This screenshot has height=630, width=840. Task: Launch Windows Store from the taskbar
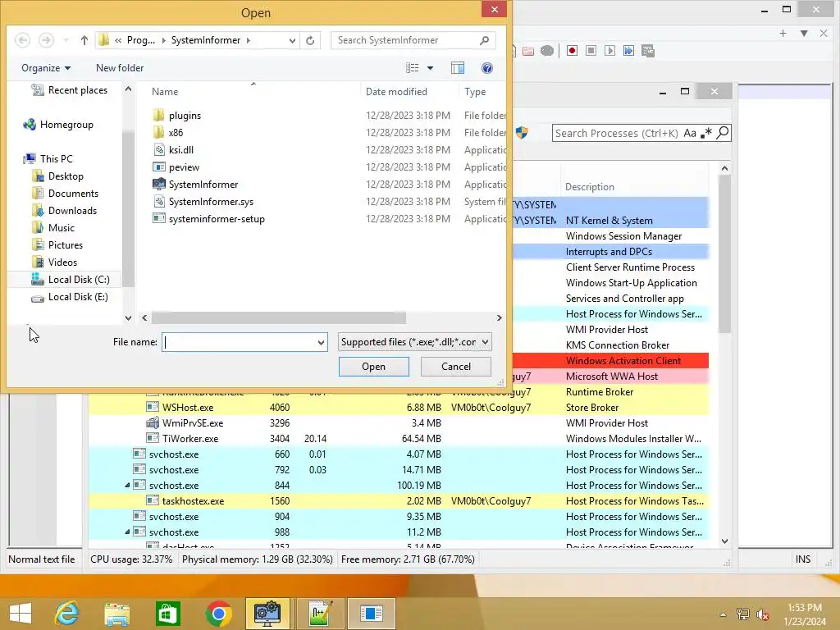click(x=167, y=614)
